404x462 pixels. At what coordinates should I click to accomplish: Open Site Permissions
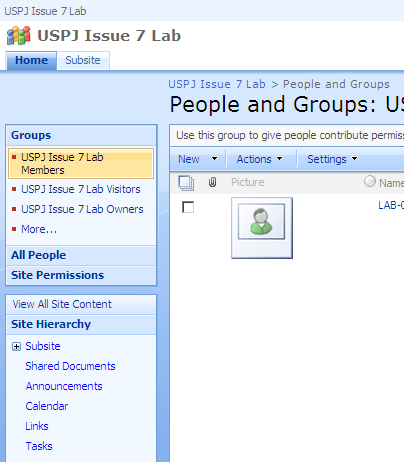pos(58,275)
